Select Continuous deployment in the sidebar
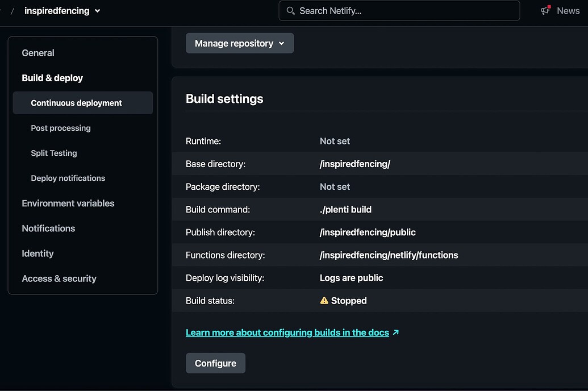This screenshot has height=391, width=588. (76, 103)
